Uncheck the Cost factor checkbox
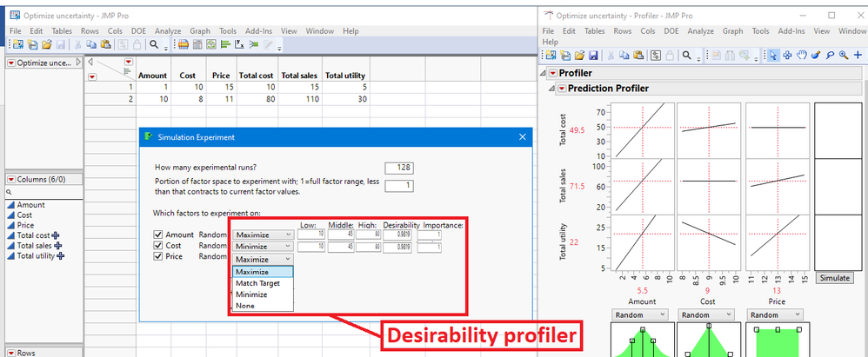Viewport: 868px width, 357px height. pyautogui.click(x=157, y=245)
